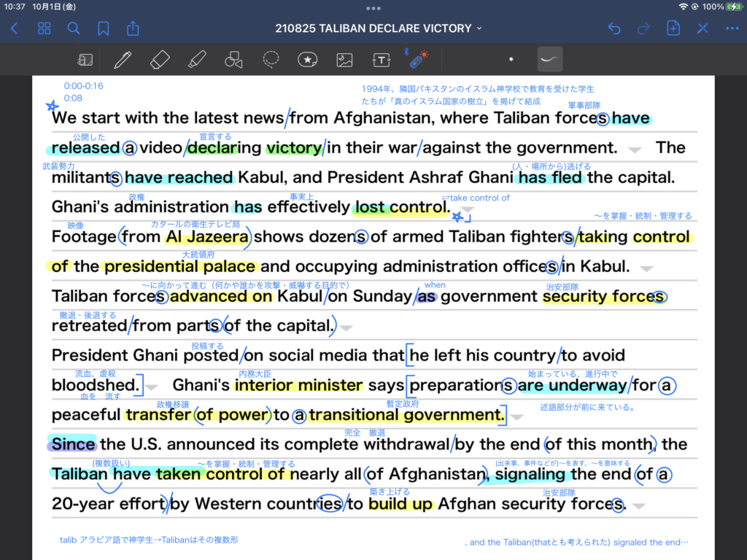Undo the last stroke
Image resolution: width=747 pixels, height=560 pixels.
click(614, 28)
